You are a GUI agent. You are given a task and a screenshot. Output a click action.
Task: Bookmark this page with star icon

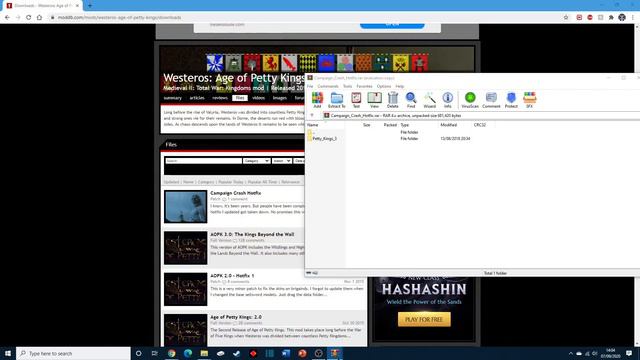click(566, 18)
